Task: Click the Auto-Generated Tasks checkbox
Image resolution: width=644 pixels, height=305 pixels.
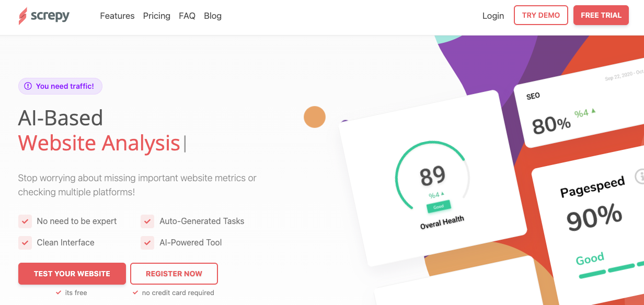Action: coord(147,221)
